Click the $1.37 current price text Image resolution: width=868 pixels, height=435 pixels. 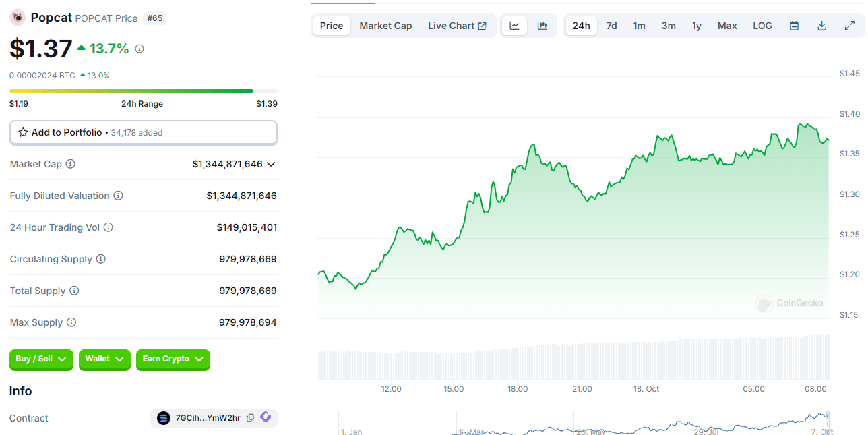pos(41,49)
